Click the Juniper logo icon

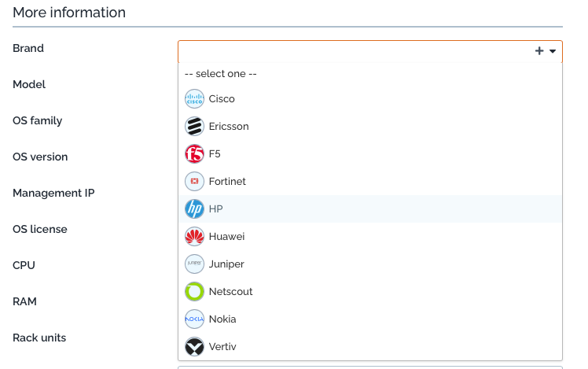click(194, 264)
